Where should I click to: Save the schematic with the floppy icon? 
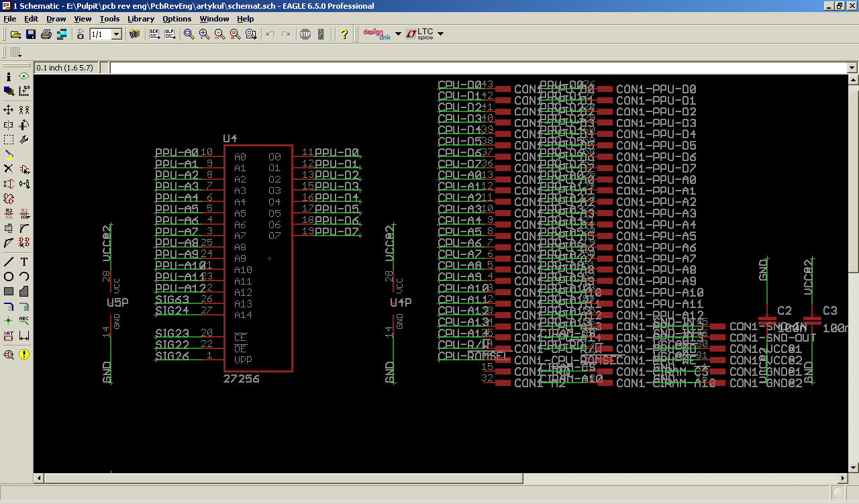click(31, 34)
